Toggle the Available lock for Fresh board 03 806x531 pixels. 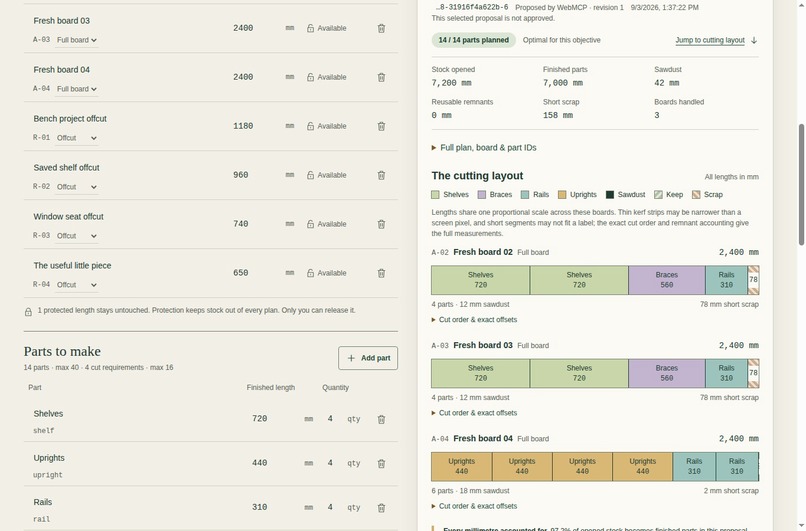point(326,28)
